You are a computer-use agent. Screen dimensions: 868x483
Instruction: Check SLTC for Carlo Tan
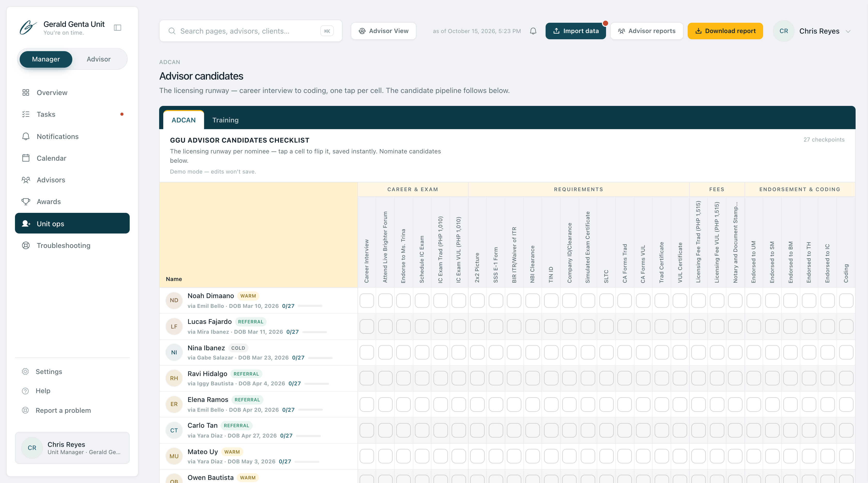(x=606, y=430)
